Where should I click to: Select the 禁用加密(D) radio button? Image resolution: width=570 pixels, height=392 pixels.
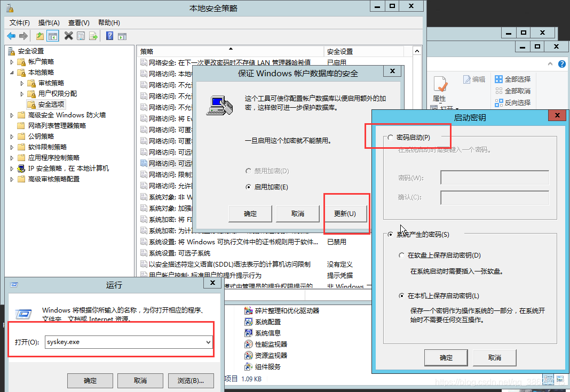click(248, 171)
